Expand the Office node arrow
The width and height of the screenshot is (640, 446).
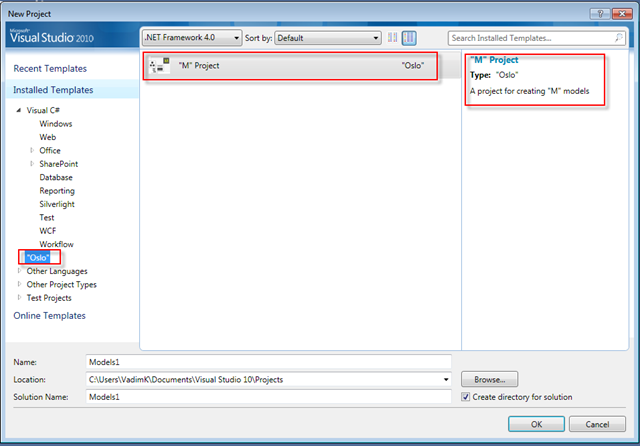pos(32,151)
